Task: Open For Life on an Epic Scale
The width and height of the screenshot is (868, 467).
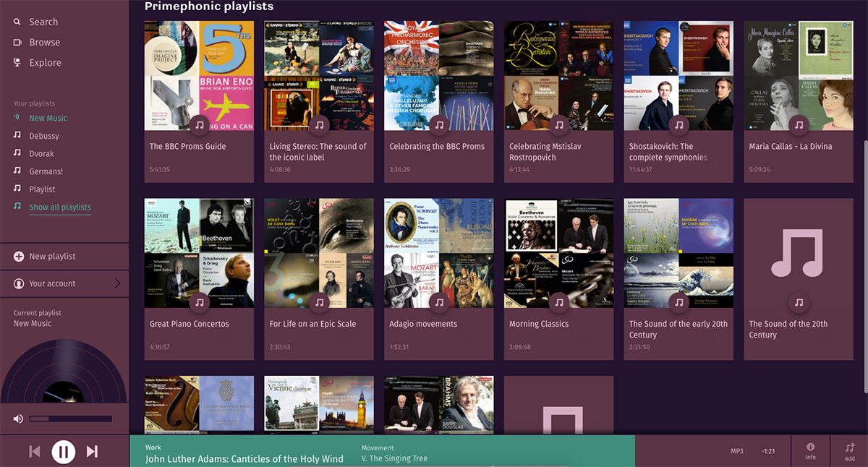Action: tap(313, 324)
